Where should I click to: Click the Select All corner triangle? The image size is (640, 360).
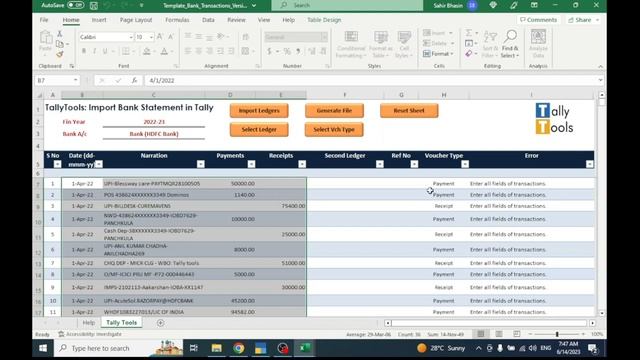click(40, 95)
